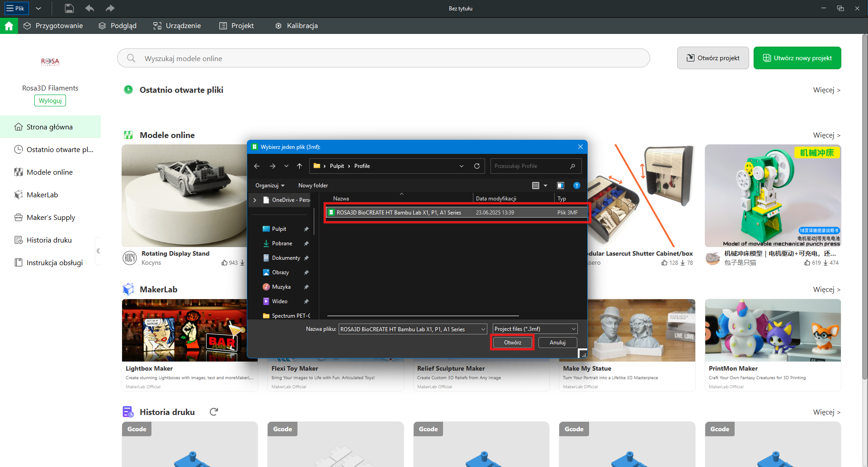Select Strona główna in sidebar
This screenshot has height=467, width=868.
pyautogui.click(x=50, y=127)
